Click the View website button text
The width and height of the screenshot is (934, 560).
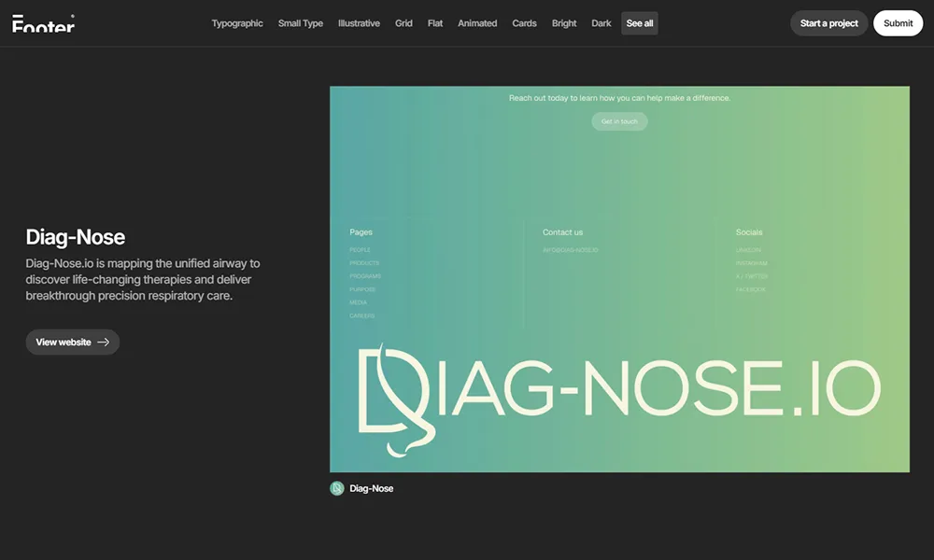click(x=64, y=343)
